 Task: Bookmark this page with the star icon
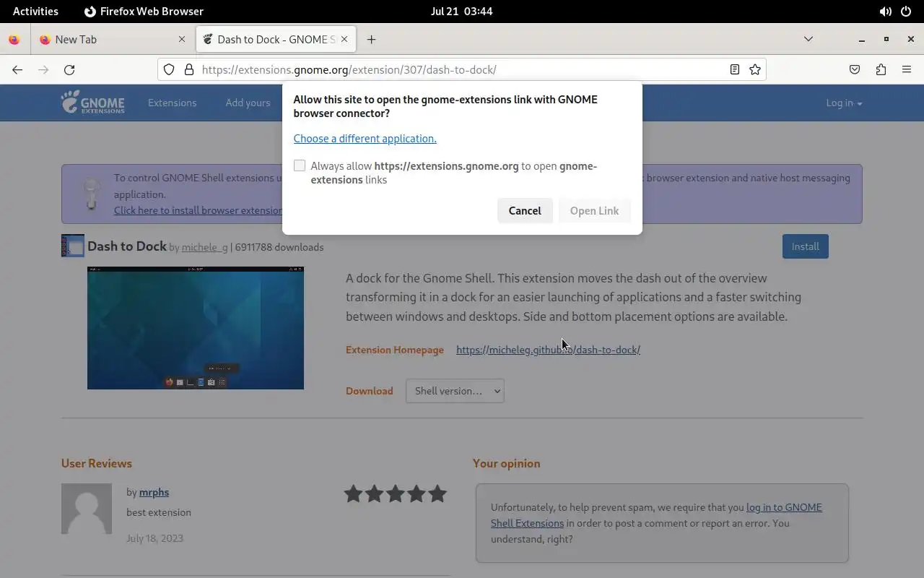coord(755,69)
